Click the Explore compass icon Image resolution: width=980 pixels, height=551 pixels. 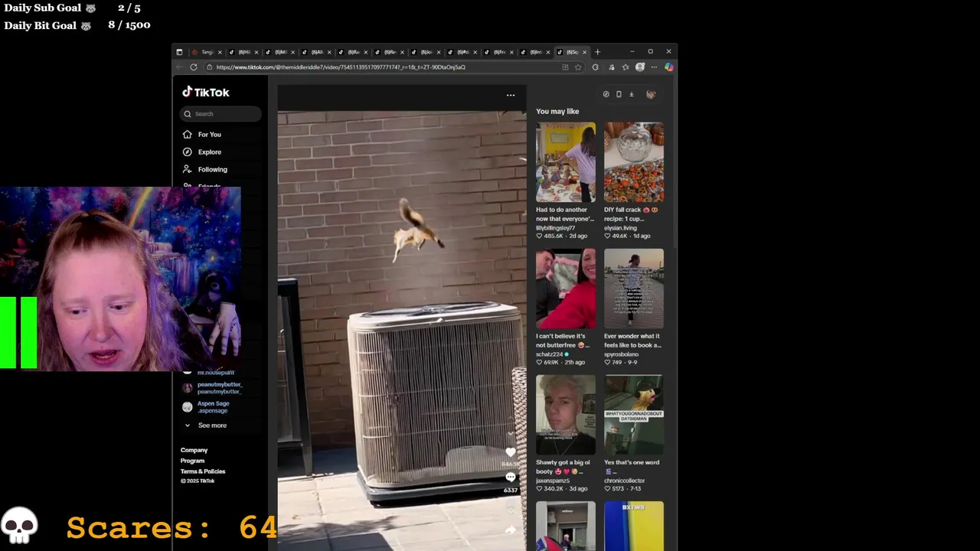click(x=187, y=152)
